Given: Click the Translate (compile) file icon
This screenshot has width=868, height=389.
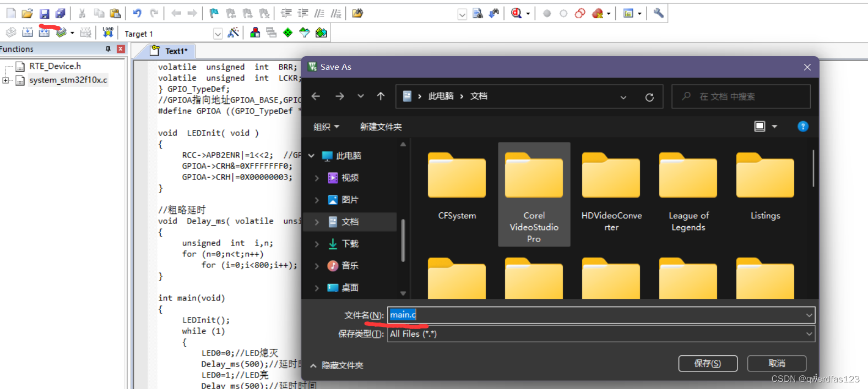Looking at the screenshot, I should coord(11,33).
